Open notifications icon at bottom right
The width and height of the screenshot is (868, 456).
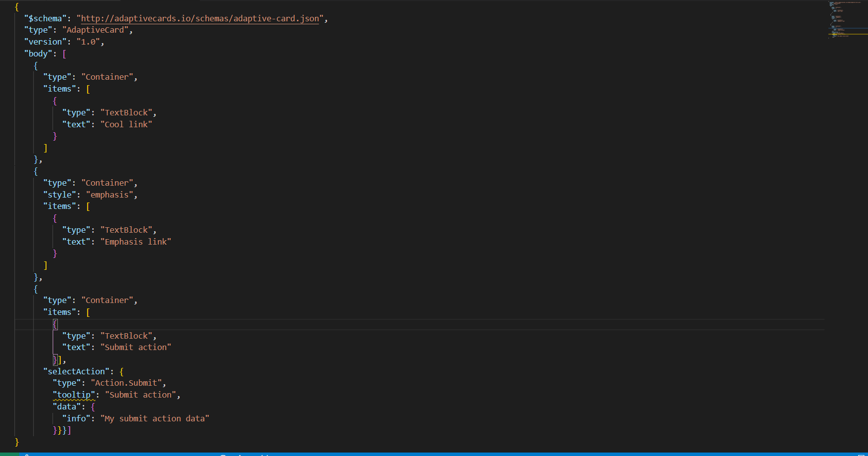click(x=861, y=454)
